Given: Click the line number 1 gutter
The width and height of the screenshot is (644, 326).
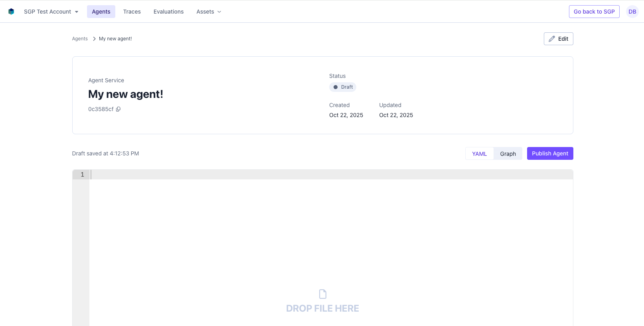Looking at the screenshot, I should point(81,175).
